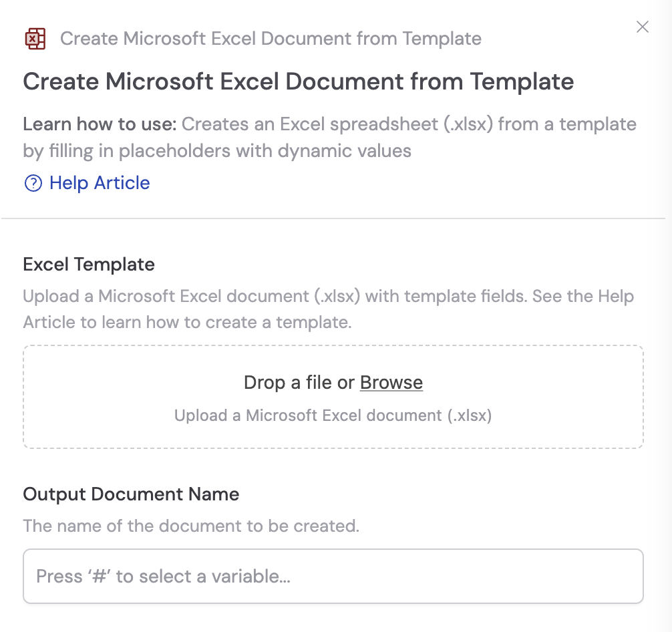Click inside the Browse upload area
672x632 pixels.
pyautogui.click(x=333, y=397)
